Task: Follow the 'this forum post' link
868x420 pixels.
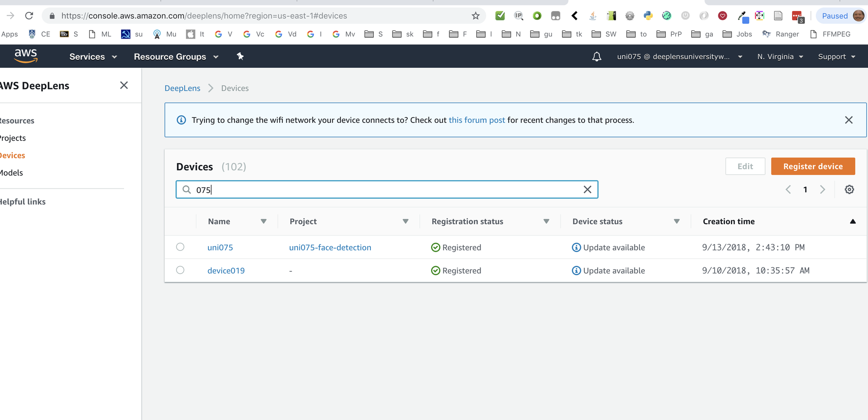Action: tap(477, 120)
